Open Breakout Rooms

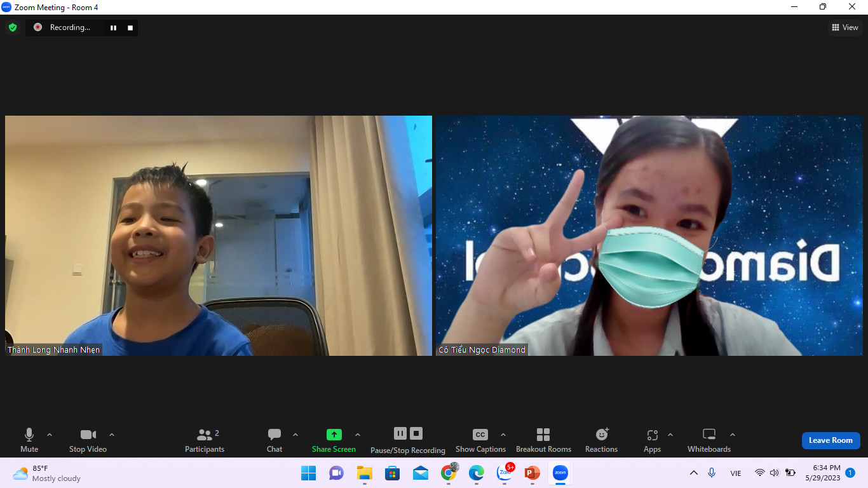pos(543,440)
